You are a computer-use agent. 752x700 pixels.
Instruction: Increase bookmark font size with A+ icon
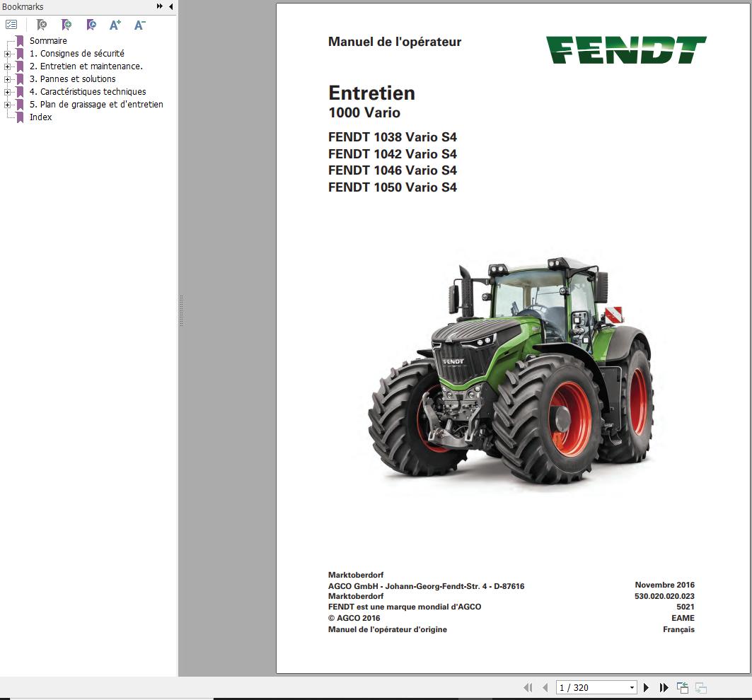(x=115, y=25)
